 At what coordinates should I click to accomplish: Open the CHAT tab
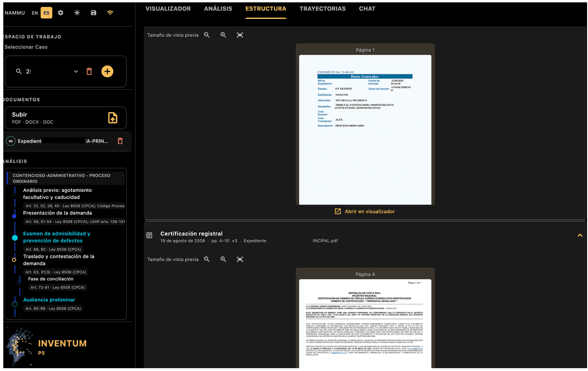367,9
